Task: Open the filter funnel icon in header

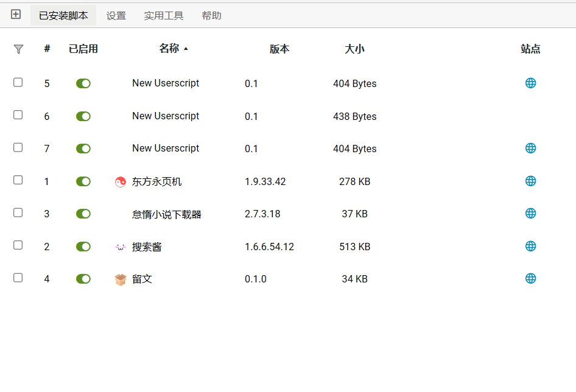Action: click(x=18, y=49)
